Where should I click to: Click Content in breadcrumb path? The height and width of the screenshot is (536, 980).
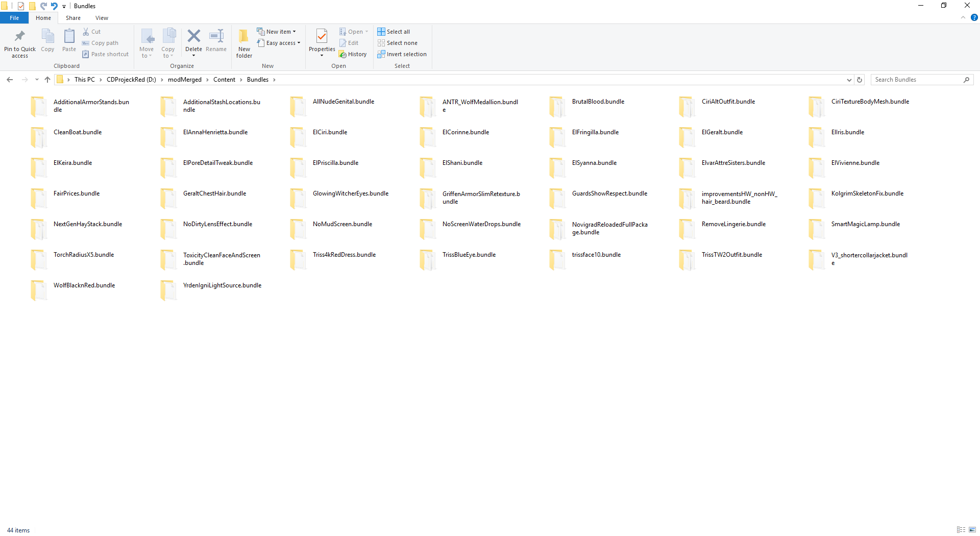(x=224, y=80)
